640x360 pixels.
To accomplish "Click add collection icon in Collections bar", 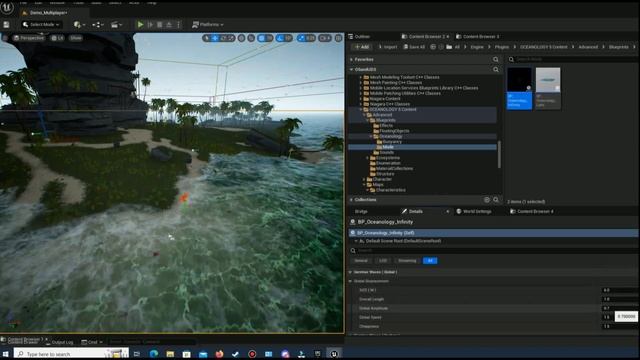I will pos(487,200).
